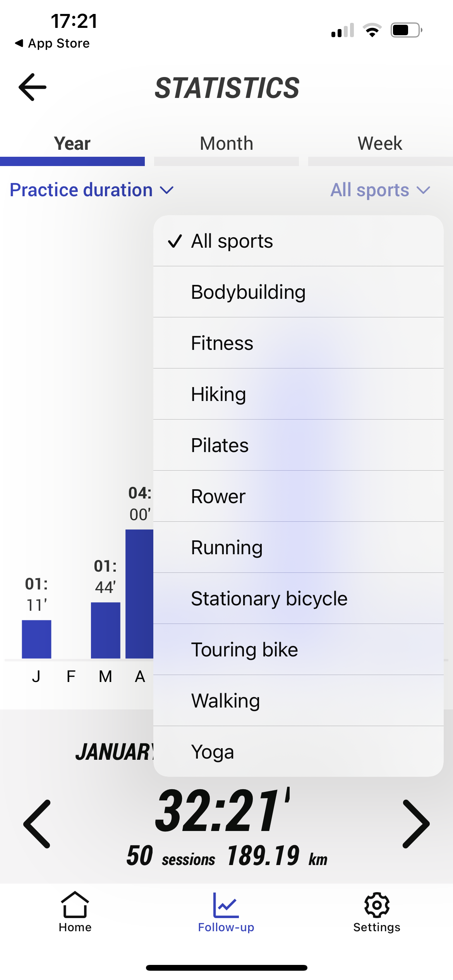The height and width of the screenshot is (980, 453).
Task: Switch to the Month tab
Action: click(226, 144)
